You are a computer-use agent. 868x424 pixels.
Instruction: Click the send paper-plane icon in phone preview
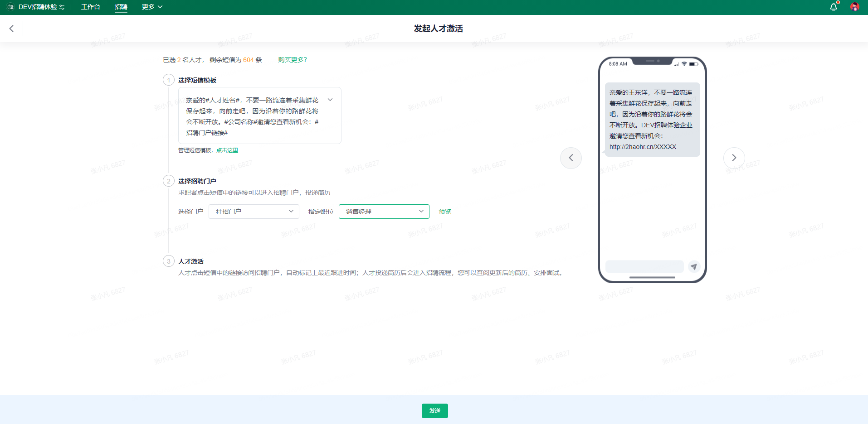(x=694, y=266)
